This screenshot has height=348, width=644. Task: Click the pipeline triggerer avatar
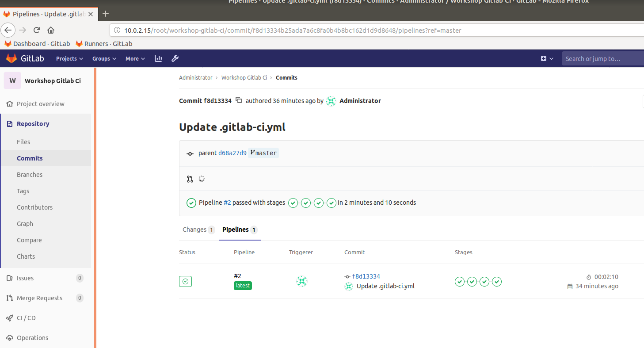pyautogui.click(x=302, y=281)
